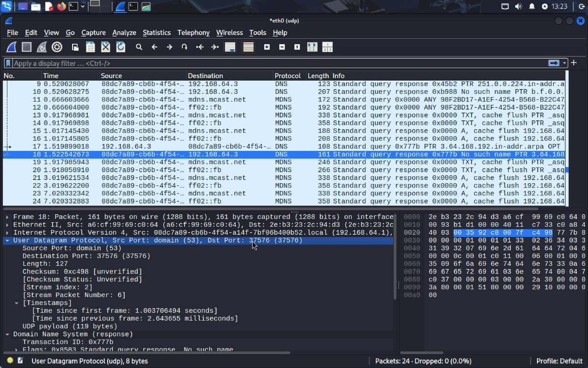Open the Capture menu
Screen dimensions: 588x368
93,32
